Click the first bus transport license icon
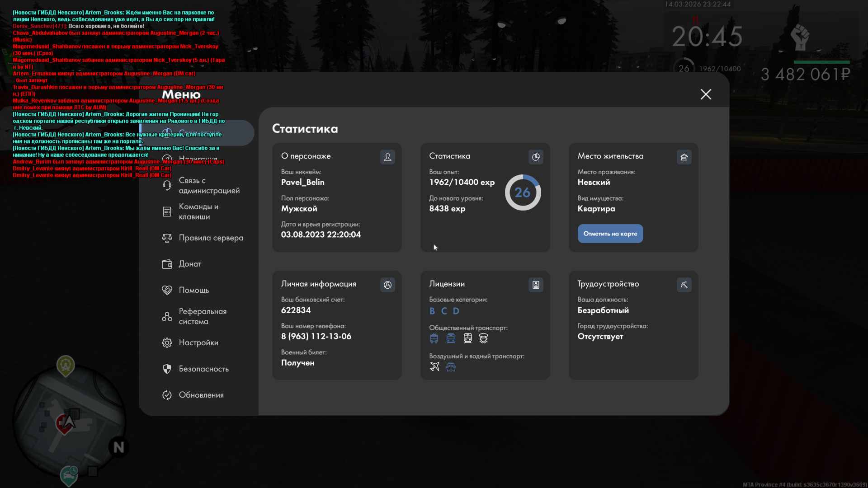868x488 pixels. tap(434, 338)
